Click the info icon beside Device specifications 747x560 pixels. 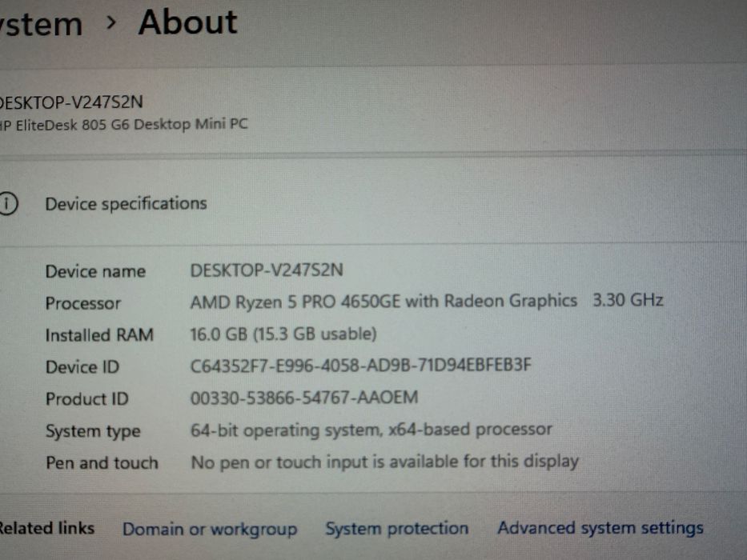pyautogui.click(x=7, y=204)
